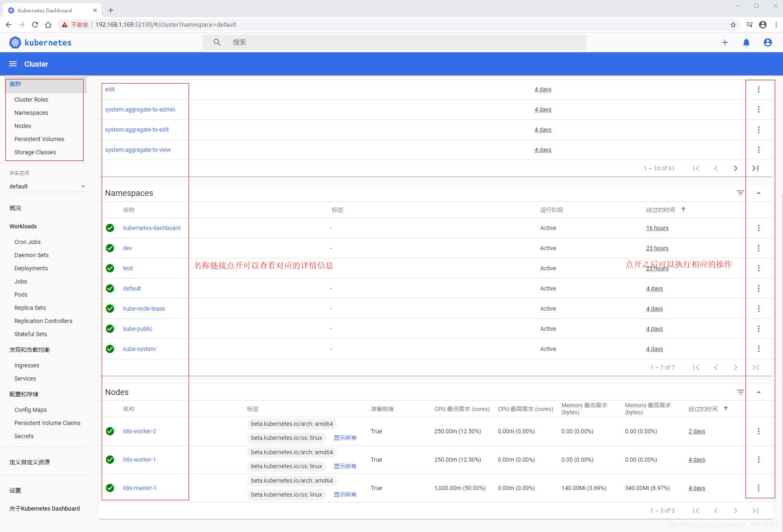The width and height of the screenshot is (783, 532).
Task: Open actions menu for system:aggregate-to-admin
Action: click(x=759, y=109)
